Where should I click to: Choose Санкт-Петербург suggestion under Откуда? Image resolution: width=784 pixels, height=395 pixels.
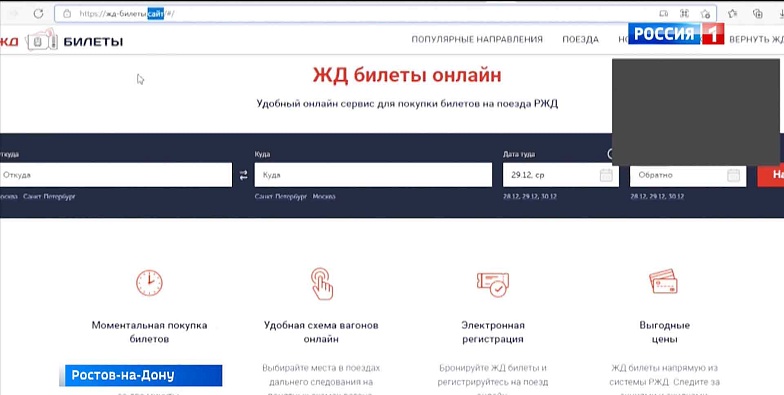click(x=49, y=196)
